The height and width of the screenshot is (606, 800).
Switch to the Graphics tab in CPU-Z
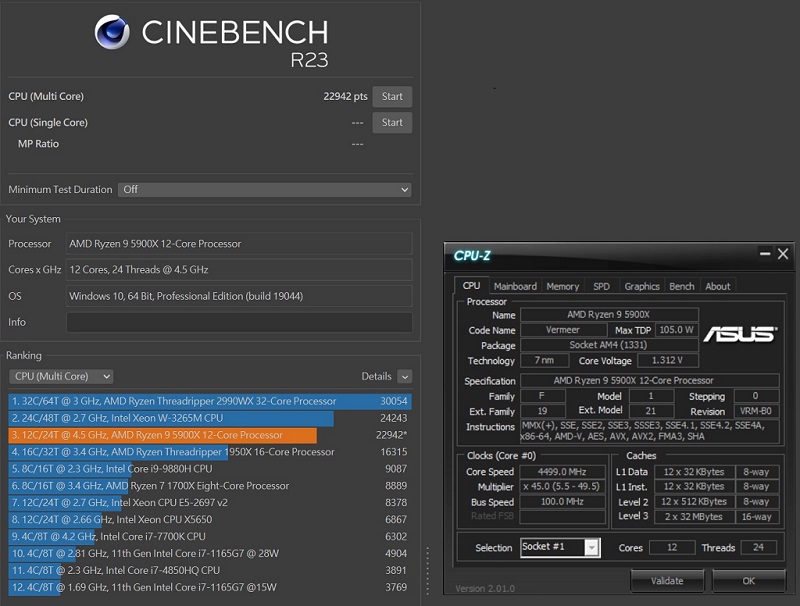click(642, 286)
